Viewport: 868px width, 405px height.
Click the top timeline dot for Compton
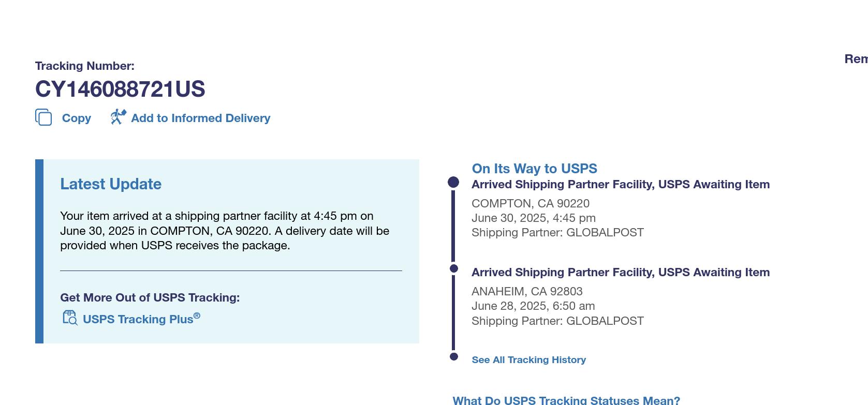click(453, 182)
